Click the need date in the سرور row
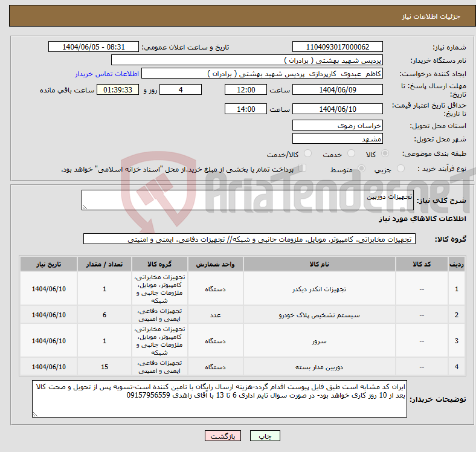Viewport: 476px width, 452px height. (x=48, y=341)
